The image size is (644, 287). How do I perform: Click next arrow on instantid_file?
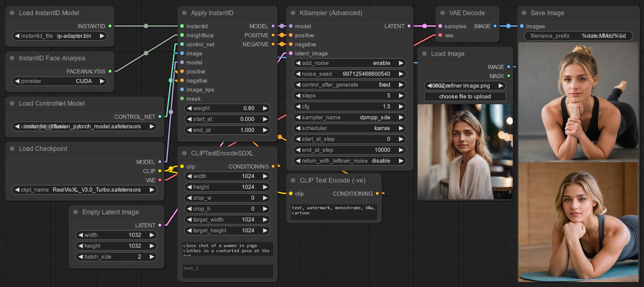pos(102,36)
